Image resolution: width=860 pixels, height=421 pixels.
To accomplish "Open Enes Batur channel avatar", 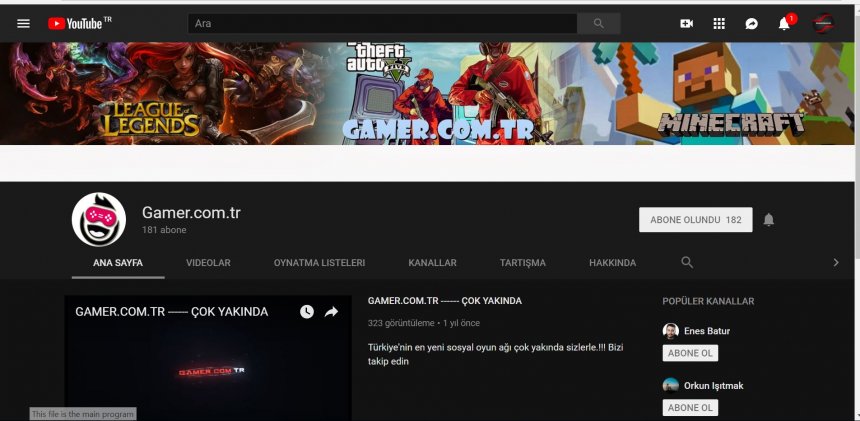I will (x=670, y=331).
